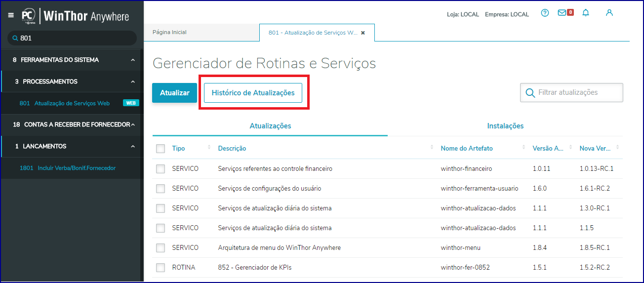The image size is (644, 283).
Task: Click Arquitetura de menu do WinThor Anywhere
Action: pyautogui.click(x=280, y=247)
